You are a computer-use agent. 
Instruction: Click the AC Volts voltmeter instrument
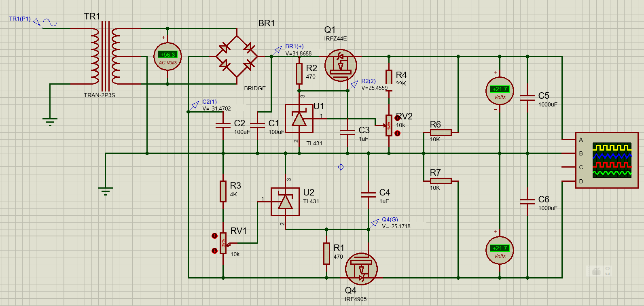(x=167, y=56)
